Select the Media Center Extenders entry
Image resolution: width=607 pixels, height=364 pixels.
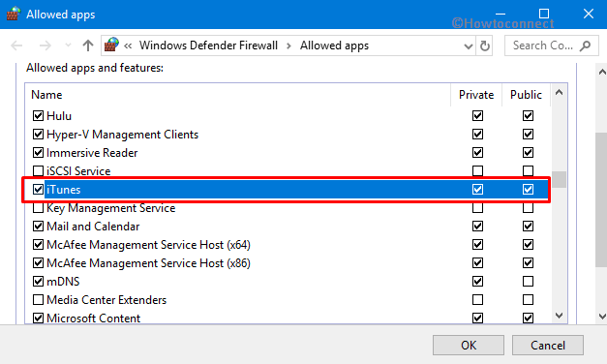[106, 300]
